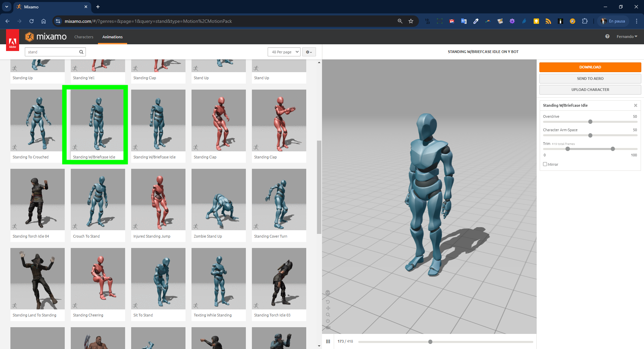Select the Standing Torch Idle 03 animation
The height and width of the screenshot is (349, 644).
tap(279, 284)
